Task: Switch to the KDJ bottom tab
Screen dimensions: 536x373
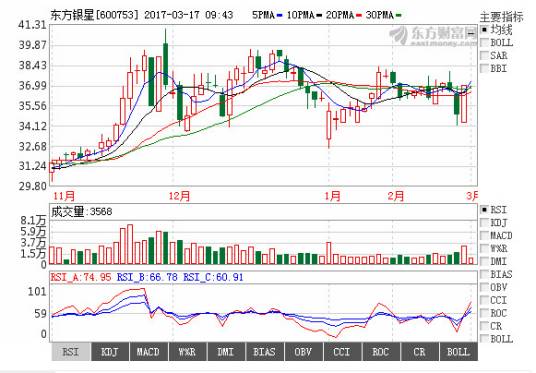Action: click(x=110, y=352)
